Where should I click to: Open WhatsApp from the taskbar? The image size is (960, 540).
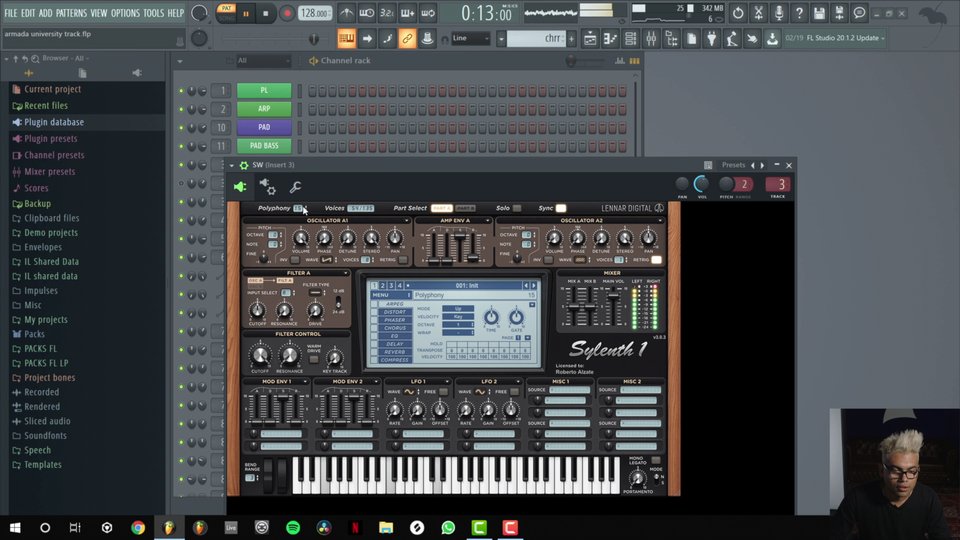448,527
